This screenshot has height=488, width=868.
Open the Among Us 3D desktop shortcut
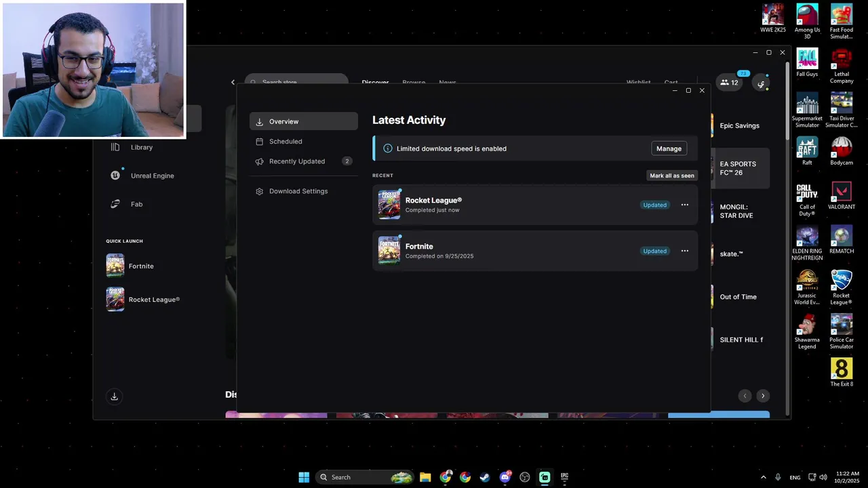pyautogui.click(x=807, y=22)
